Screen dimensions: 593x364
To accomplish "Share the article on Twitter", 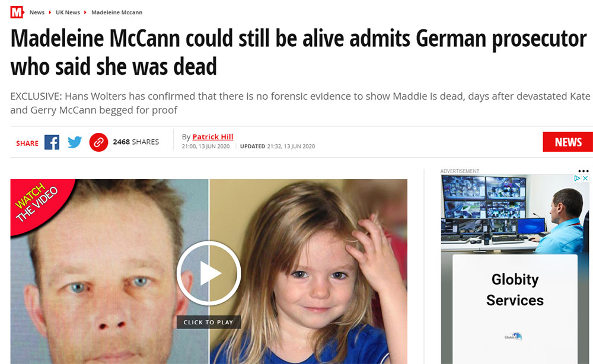I will (75, 142).
